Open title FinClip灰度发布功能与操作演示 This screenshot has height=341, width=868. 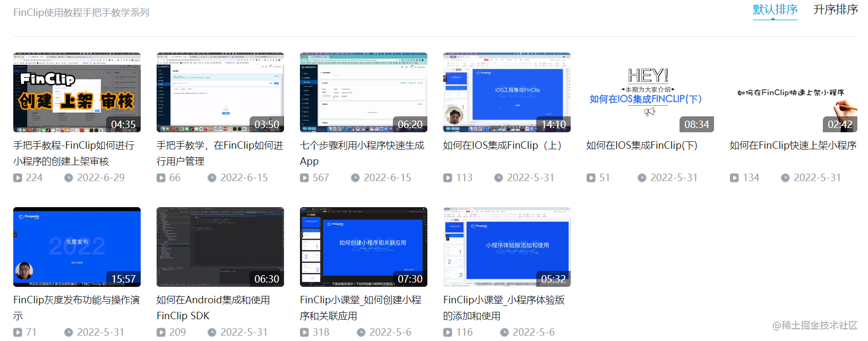tap(76, 308)
